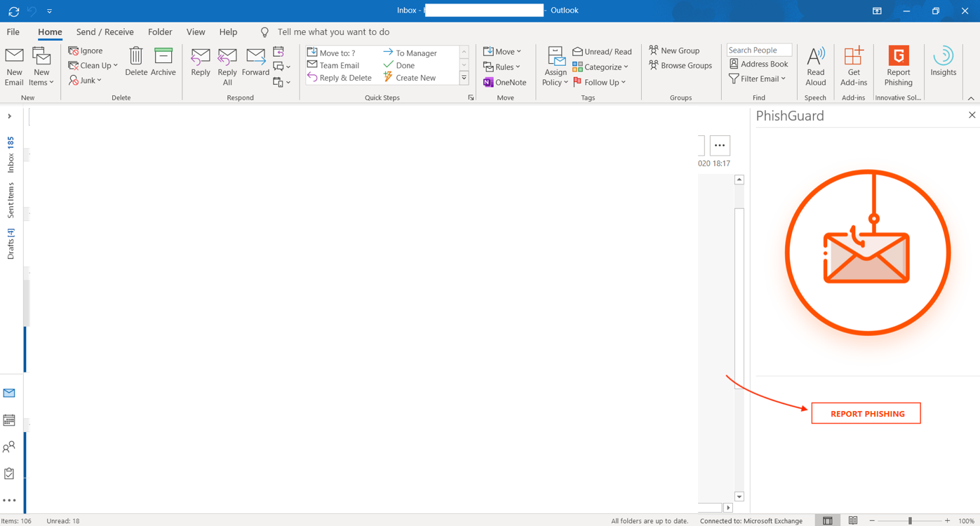The image size is (980, 526).
Task: Click REPORT PHISHING button in PhishGuard
Action: point(866,414)
